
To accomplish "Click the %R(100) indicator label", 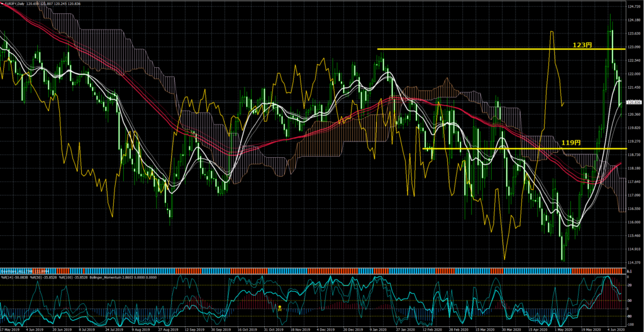I will coord(73,276).
